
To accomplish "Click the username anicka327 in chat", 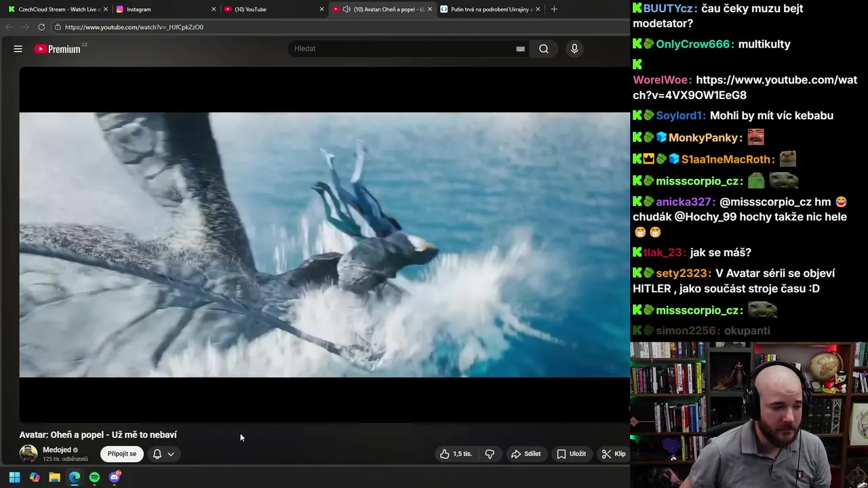I will 684,202.
